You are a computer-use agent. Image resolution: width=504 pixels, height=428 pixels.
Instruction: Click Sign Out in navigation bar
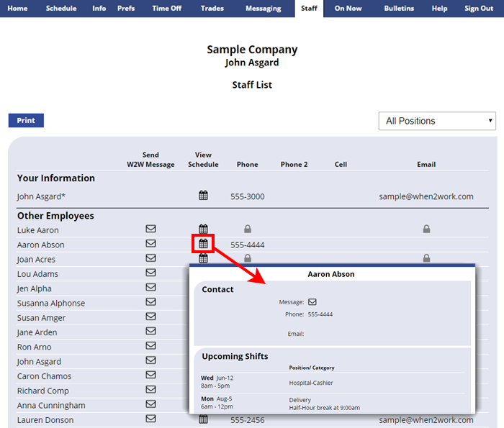(479, 9)
